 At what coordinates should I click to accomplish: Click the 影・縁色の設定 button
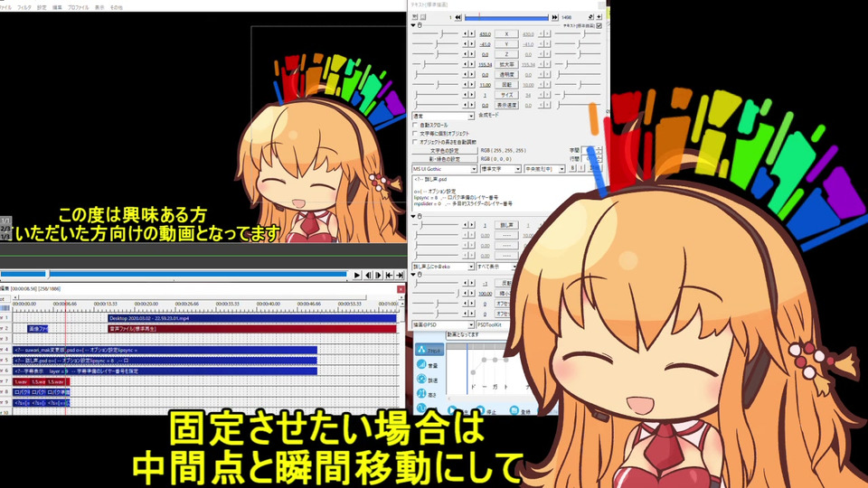click(444, 159)
